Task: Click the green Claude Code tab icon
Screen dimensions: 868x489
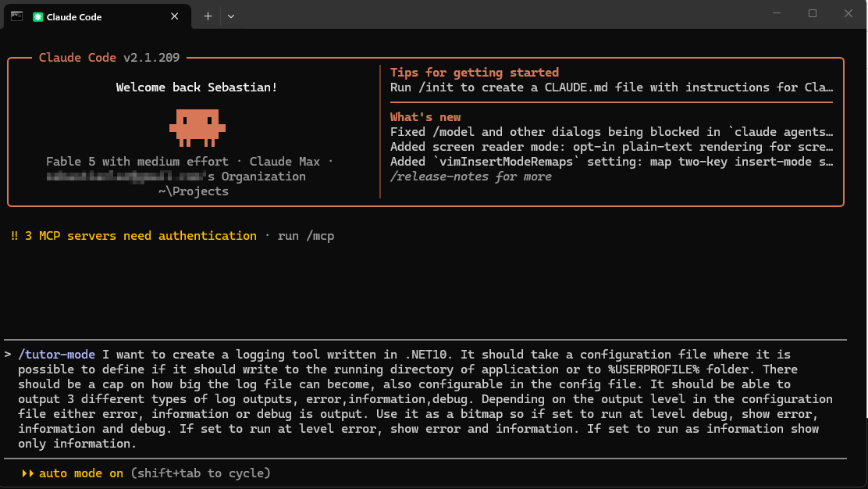Action: (37, 16)
